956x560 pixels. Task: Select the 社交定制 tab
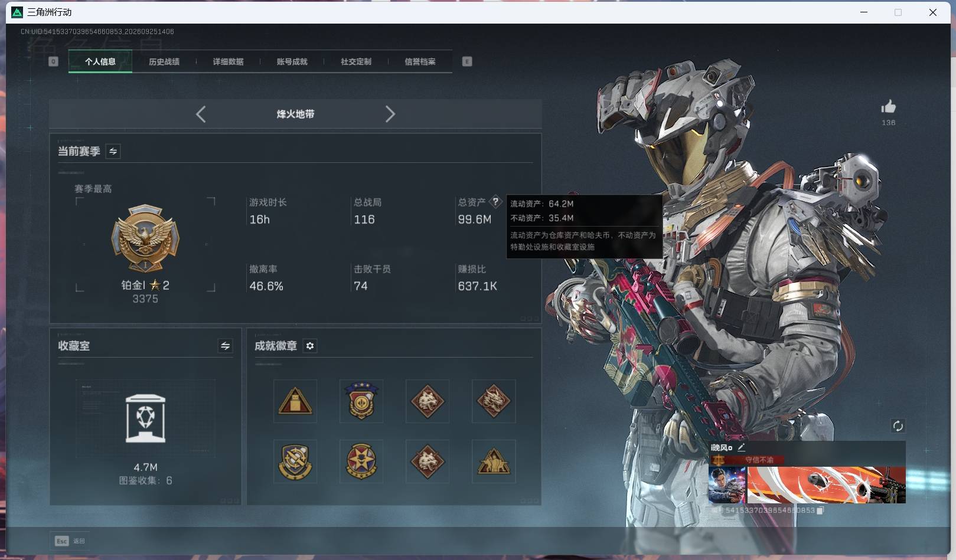point(356,61)
